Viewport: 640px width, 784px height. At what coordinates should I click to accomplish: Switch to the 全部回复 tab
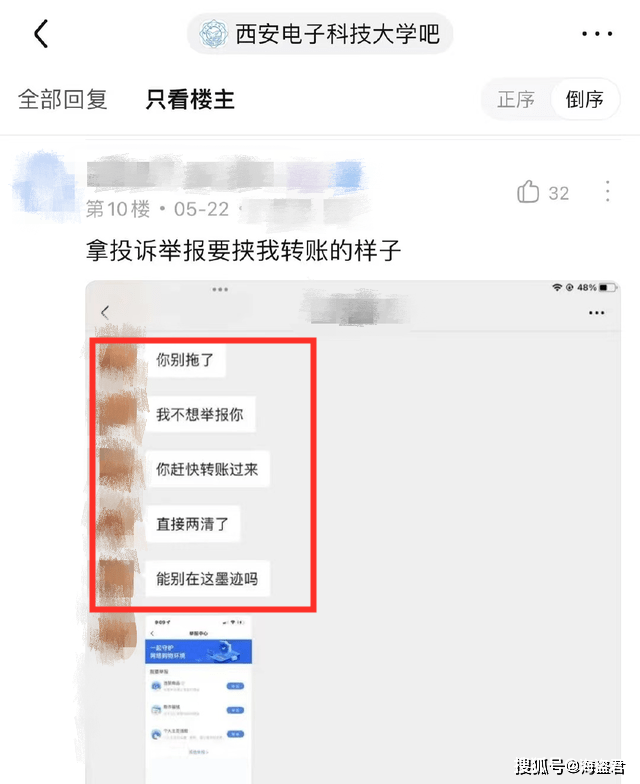[x=63, y=99]
